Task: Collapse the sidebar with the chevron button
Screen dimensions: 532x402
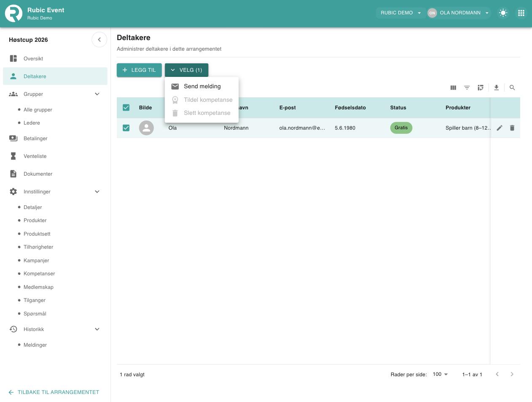Action: click(99, 40)
